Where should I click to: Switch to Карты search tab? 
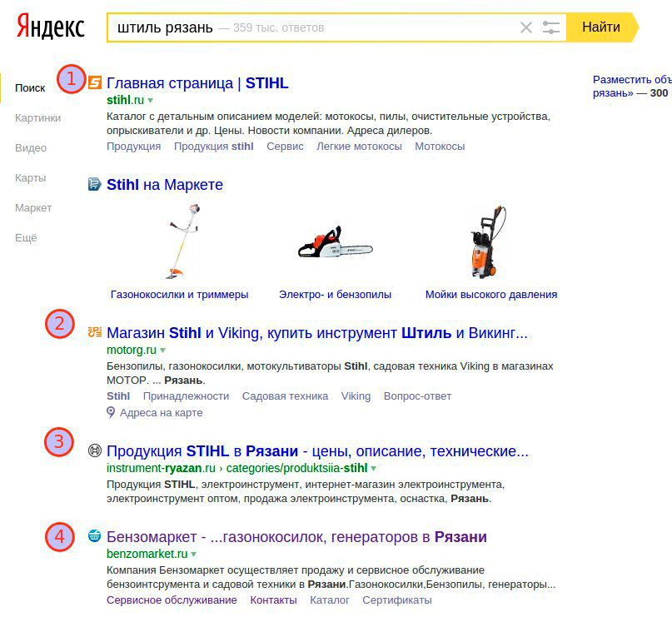pos(31,177)
